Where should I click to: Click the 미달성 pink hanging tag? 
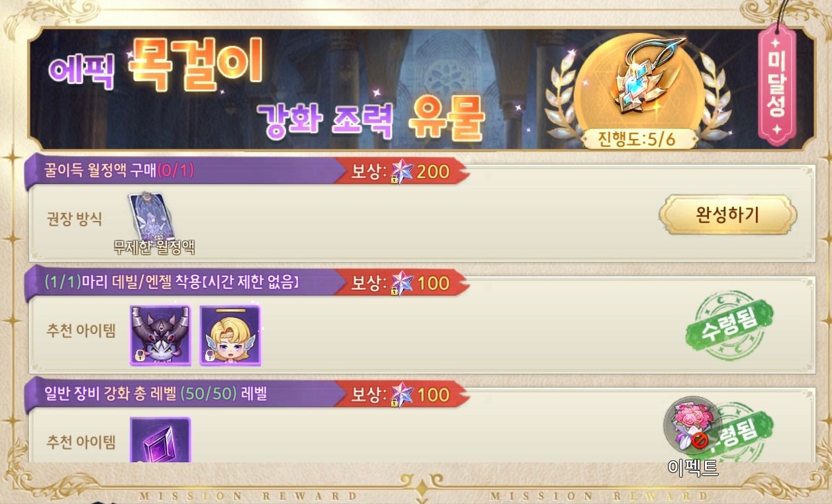776,83
